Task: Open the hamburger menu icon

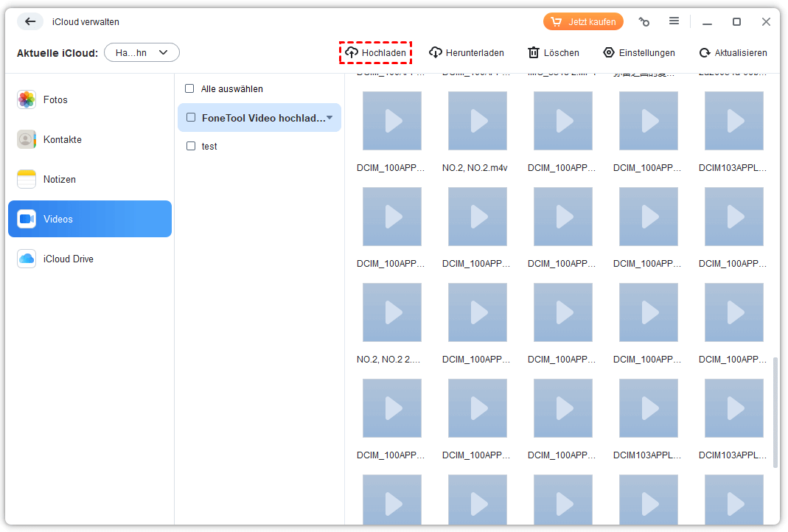Action: tap(674, 21)
